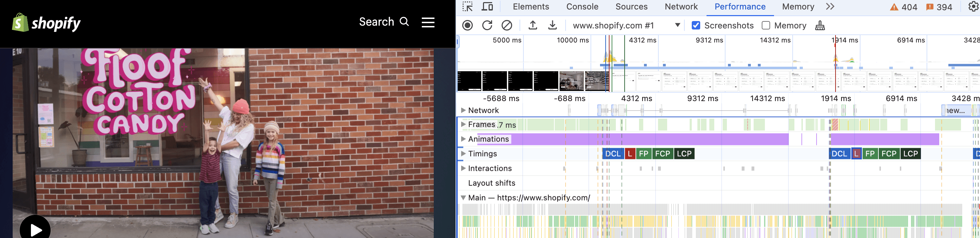Switch to the Sources tab

pyautogui.click(x=631, y=6)
